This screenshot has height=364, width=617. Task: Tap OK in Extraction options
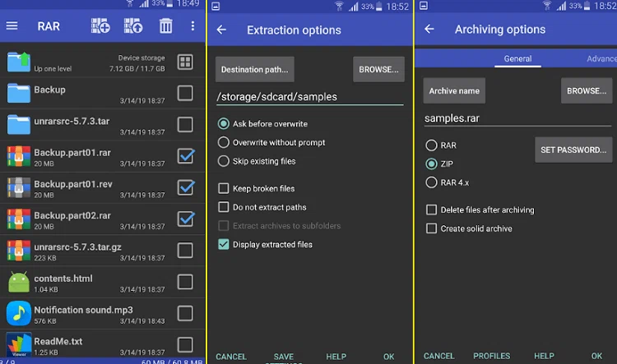click(389, 357)
